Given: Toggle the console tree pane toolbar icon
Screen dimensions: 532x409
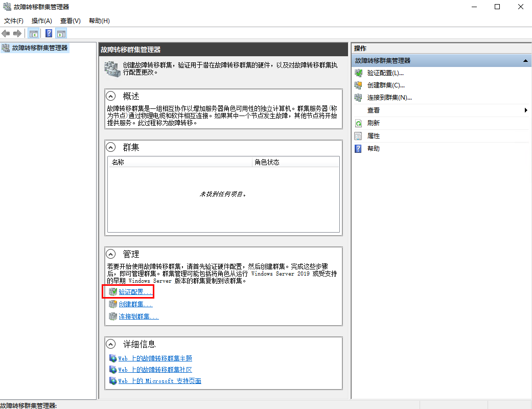Looking at the screenshot, I should click(33, 33).
